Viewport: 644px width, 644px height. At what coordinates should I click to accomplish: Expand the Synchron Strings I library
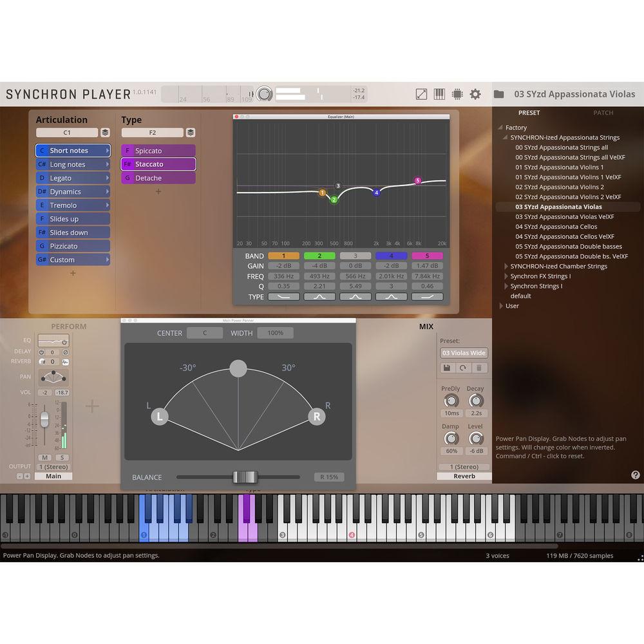(x=506, y=286)
